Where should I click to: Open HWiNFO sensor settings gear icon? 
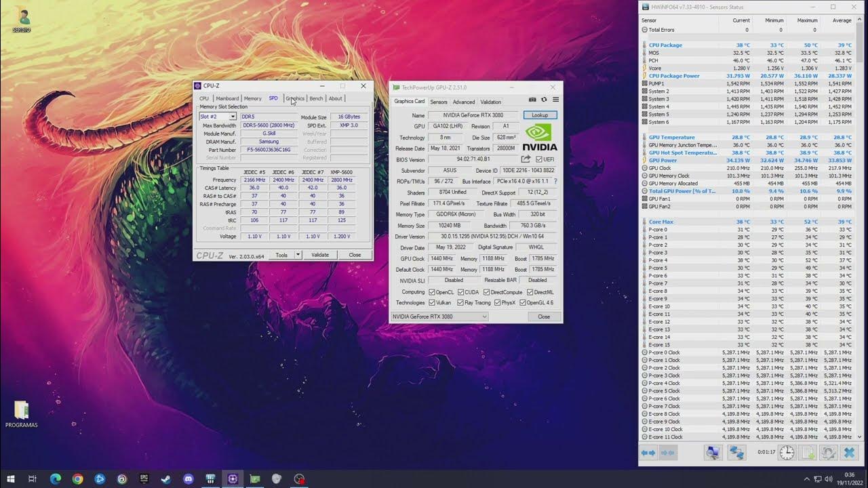[828, 453]
